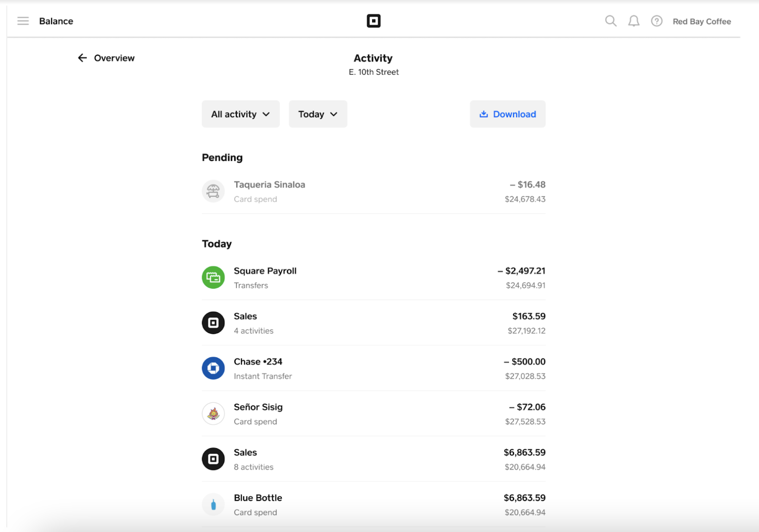Image resolution: width=759 pixels, height=532 pixels.
Task: Click the green Square Payroll icon
Action: coord(213,277)
